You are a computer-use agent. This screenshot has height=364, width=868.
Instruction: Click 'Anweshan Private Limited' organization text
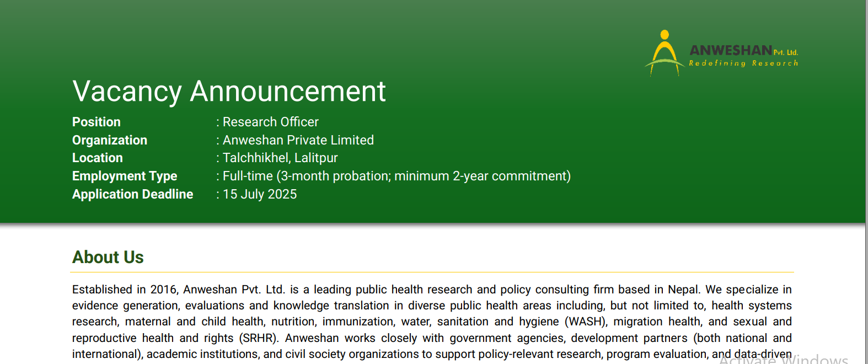[298, 140]
